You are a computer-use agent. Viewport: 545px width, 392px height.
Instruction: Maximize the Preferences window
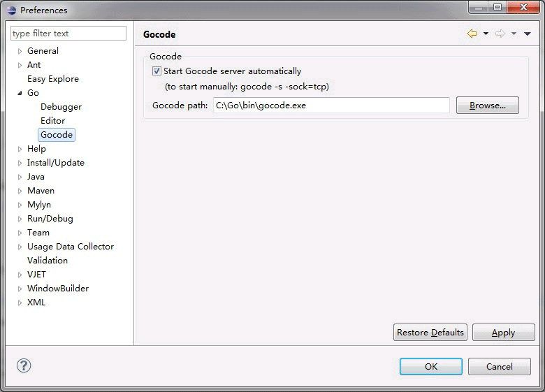[x=497, y=7]
